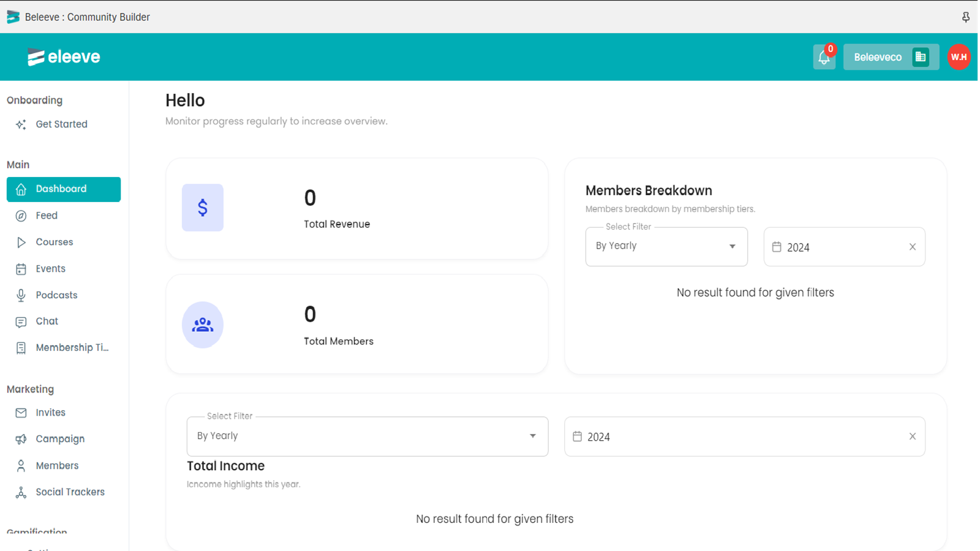Click the Beleeve logo in header

click(64, 57)
